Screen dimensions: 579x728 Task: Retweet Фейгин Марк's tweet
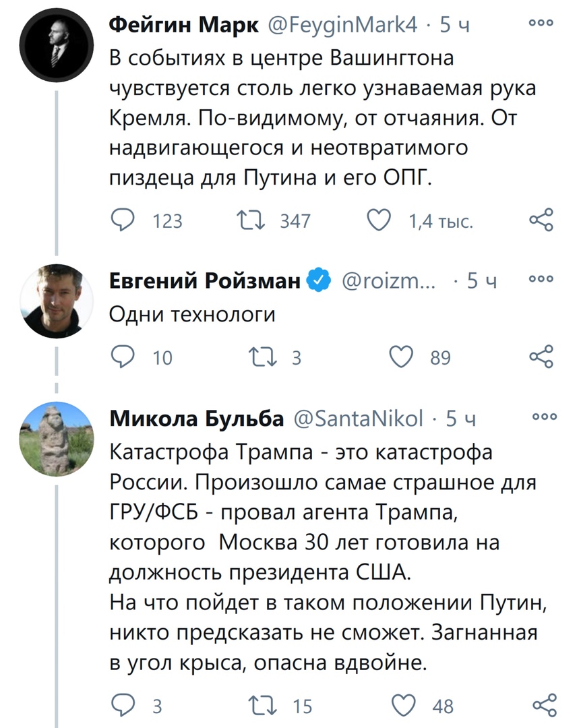pos(251,219)
